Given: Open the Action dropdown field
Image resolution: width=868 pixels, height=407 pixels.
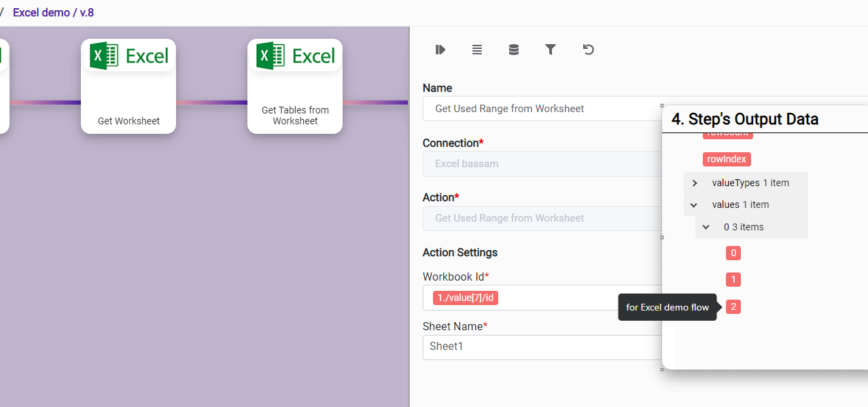Looking at the screenshot, I should [x=542, y=218].
